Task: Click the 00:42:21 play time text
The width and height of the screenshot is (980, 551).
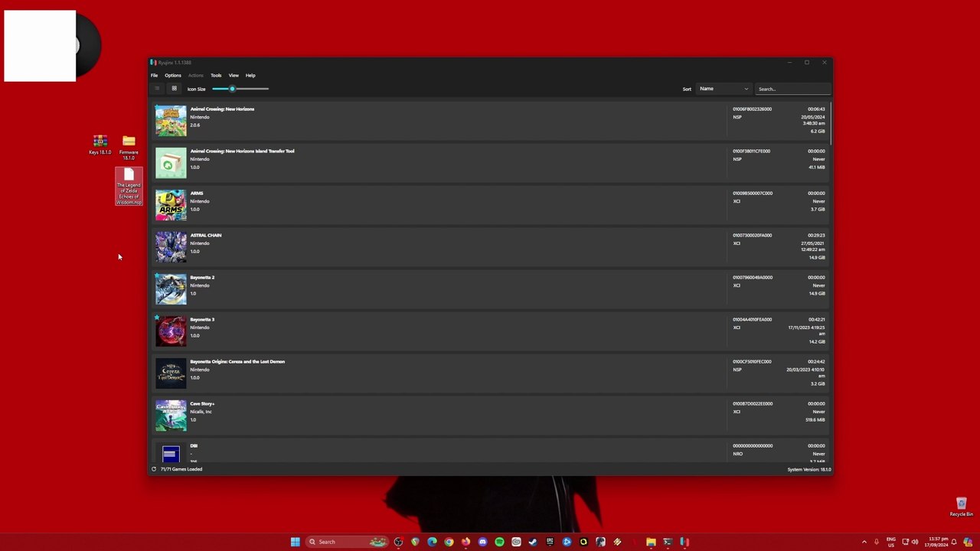Action: tap(816, 320)
